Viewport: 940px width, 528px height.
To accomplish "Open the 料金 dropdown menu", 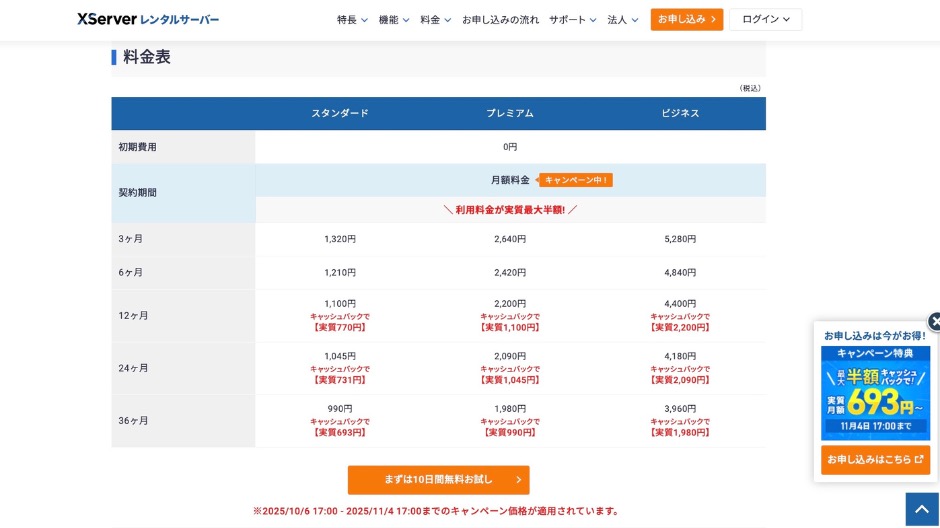I will (x=435, y=19).
